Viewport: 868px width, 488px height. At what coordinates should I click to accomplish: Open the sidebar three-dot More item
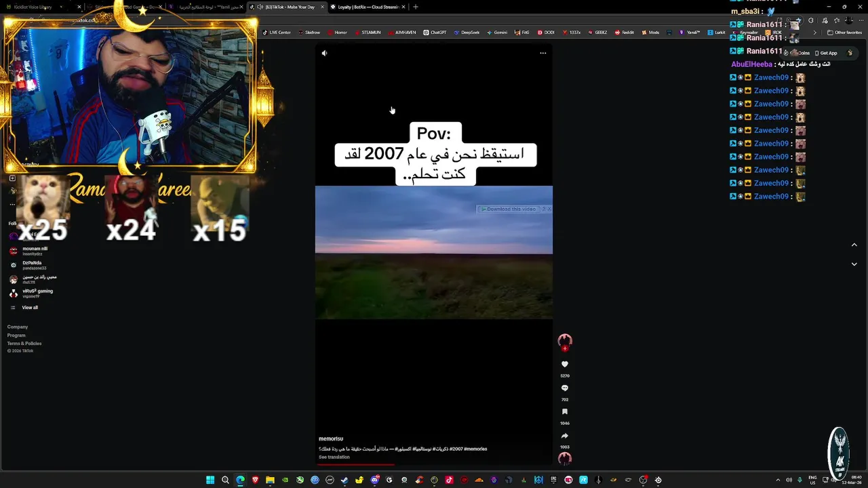(12, 204)
